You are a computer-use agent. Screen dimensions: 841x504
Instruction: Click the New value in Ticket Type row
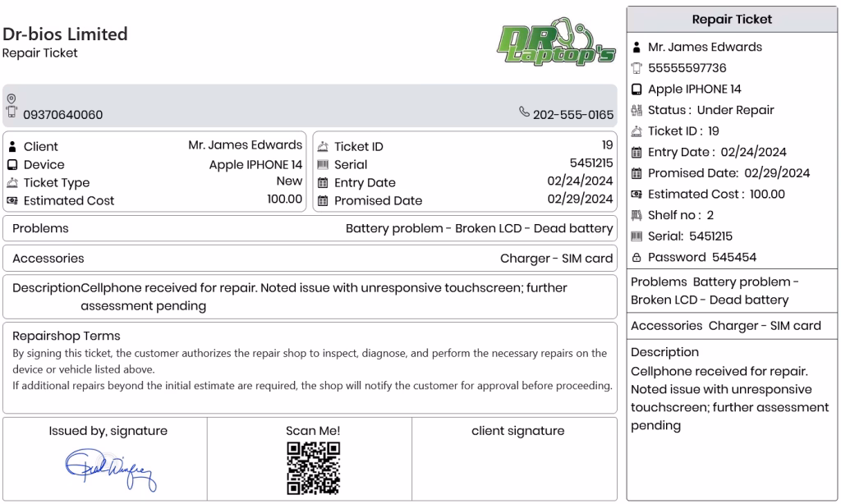(290, 181)
